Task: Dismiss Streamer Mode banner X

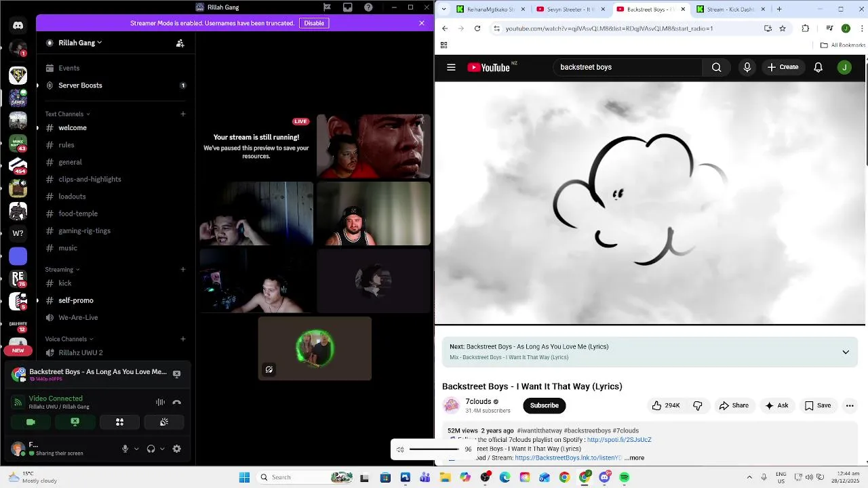Action: (422, 23)
